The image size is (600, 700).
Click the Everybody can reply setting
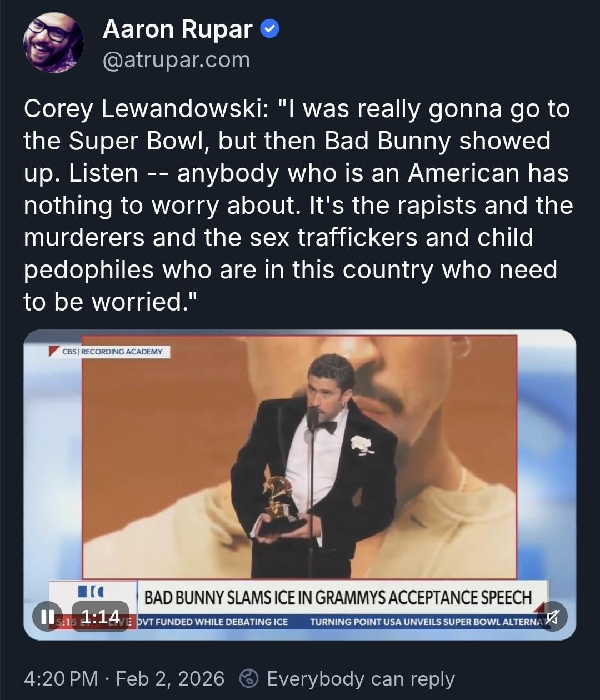pyautogui.click(x=361, y=678)
